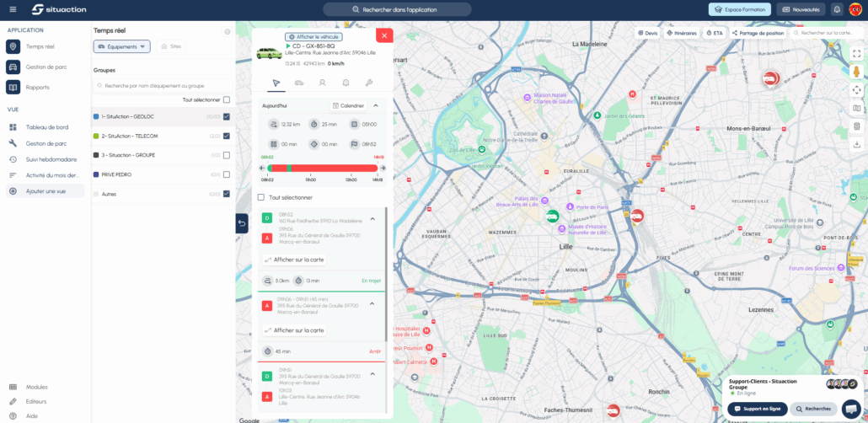This screenshot has height=423, width=868.
Task: Uncheck the Autres group checkbox
Action: (x=227, y=194)
